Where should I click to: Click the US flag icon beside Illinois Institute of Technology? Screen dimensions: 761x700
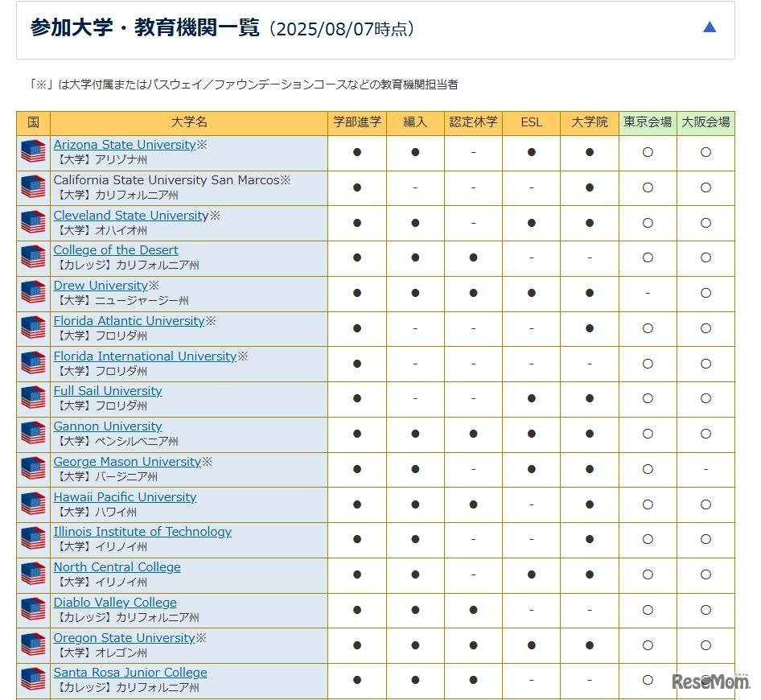point(33,539)
